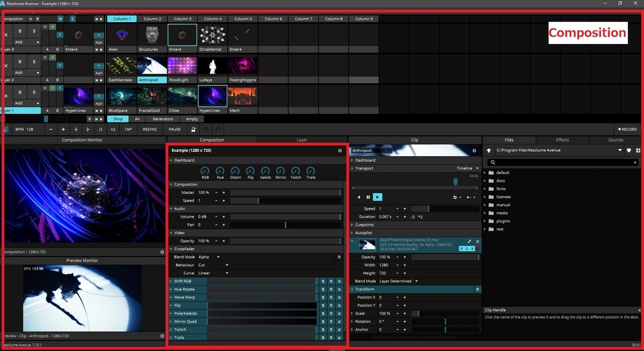This screenshot has width=644, height=351.
Task: Open Curve Linear dropdown
Action: [x=213, y=273]
